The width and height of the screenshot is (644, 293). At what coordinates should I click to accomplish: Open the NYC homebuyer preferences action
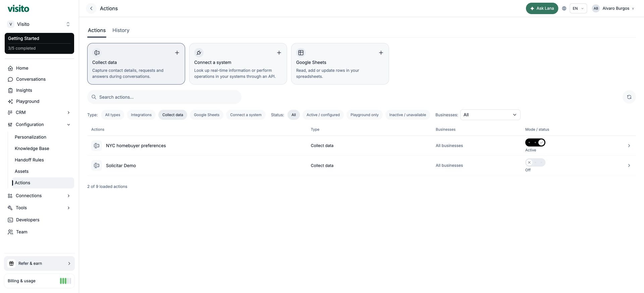click(x=136, y=146)
